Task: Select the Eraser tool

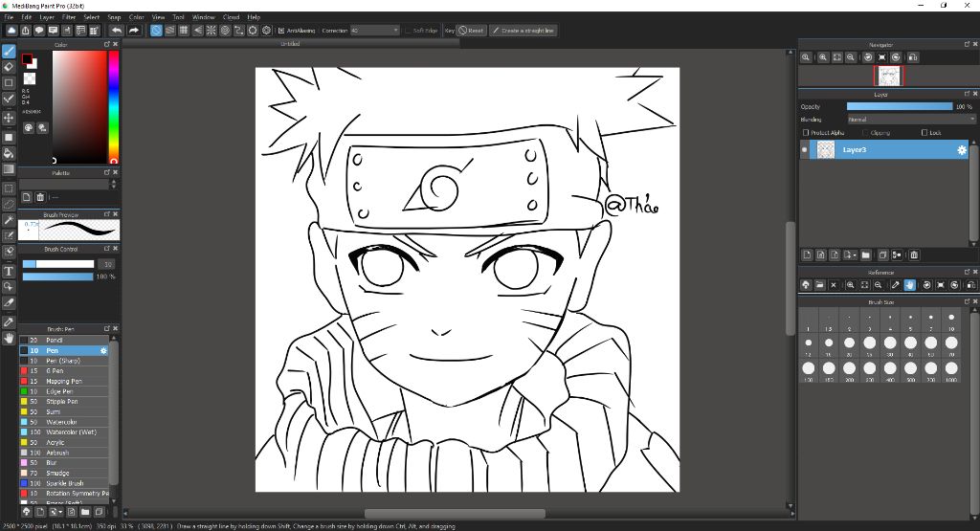Action: coord(9,67)
